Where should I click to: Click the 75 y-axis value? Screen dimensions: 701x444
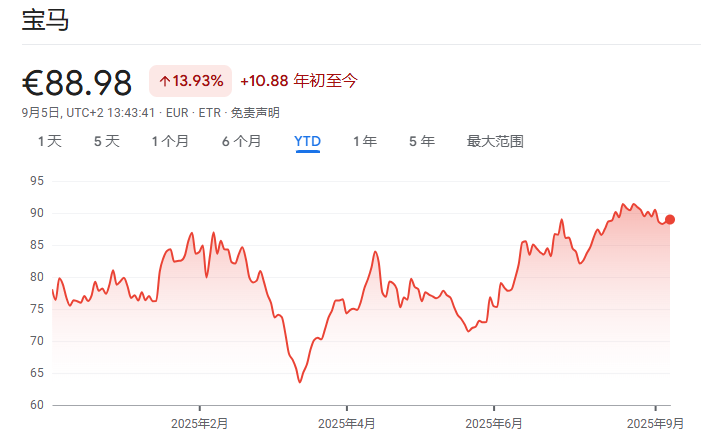pyautogui.click(x=37, y=309)
